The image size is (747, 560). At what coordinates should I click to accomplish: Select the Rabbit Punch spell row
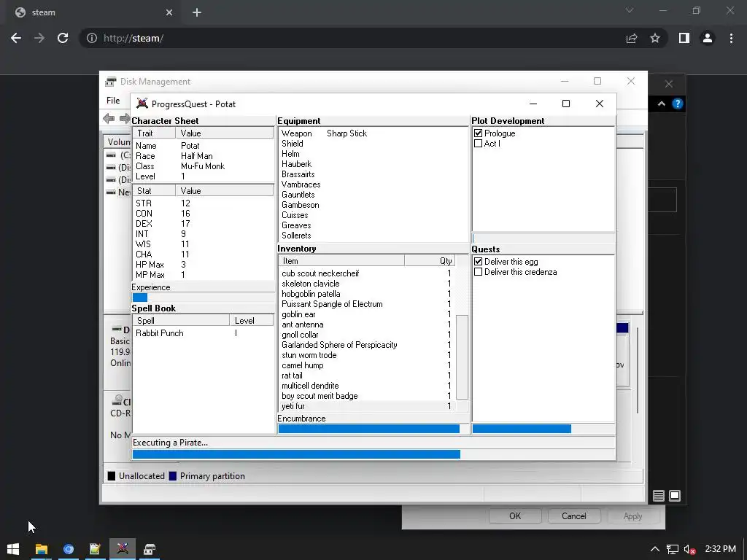(203, 332)
